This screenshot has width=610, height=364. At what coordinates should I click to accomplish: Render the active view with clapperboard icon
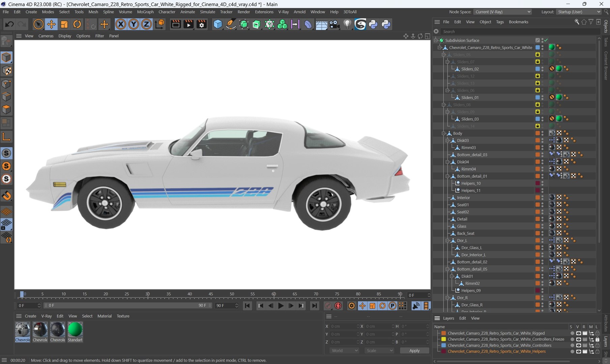pyautogui.click(x=176, y=24)
